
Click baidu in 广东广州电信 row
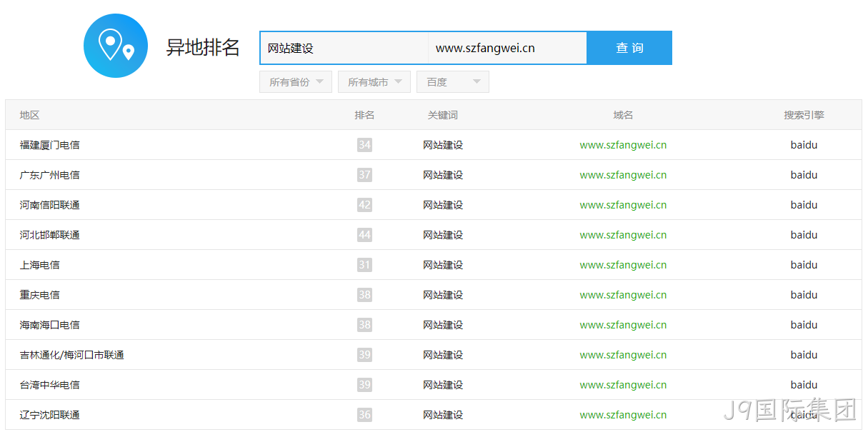804,175
